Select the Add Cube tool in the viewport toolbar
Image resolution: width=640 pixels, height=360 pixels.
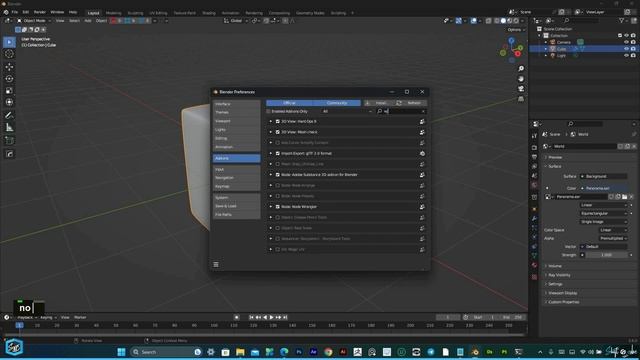(9, 140)
